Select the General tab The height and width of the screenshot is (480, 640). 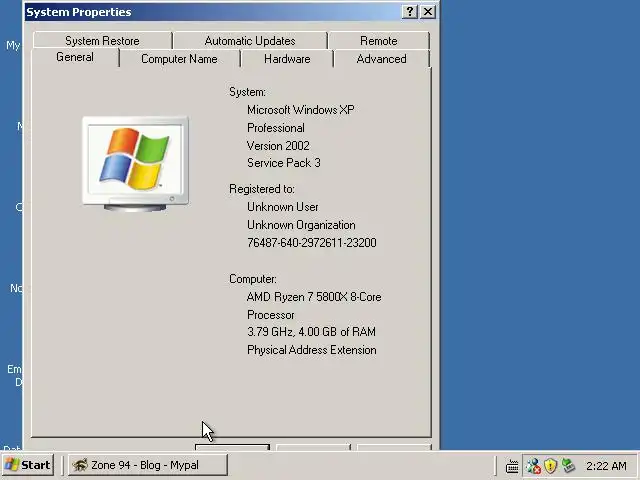point(75,57)
